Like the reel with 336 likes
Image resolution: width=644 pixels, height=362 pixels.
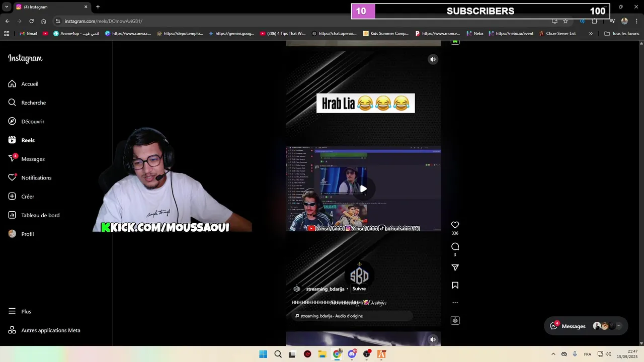coord(455,225)
